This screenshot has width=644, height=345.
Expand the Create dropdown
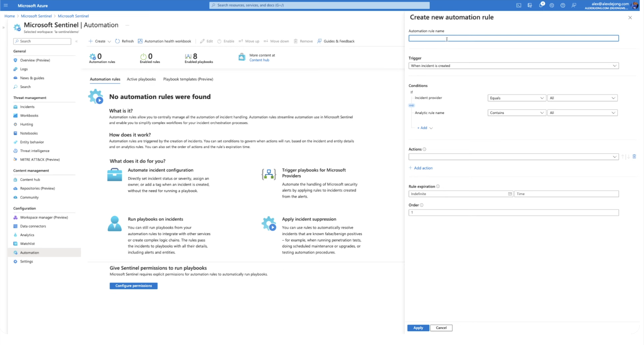pyautogui.click(x=99, y=41)
